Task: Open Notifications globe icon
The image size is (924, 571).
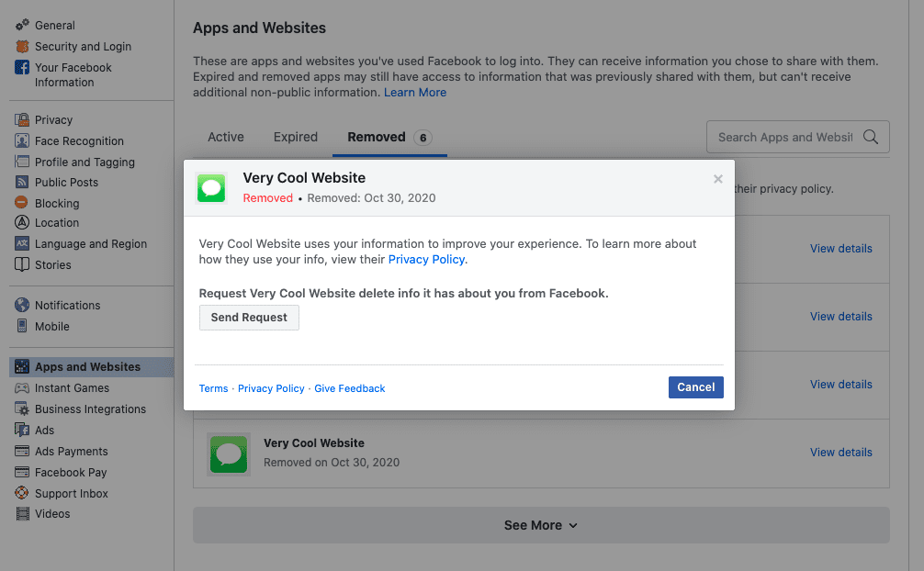Action: pos(22,306)
